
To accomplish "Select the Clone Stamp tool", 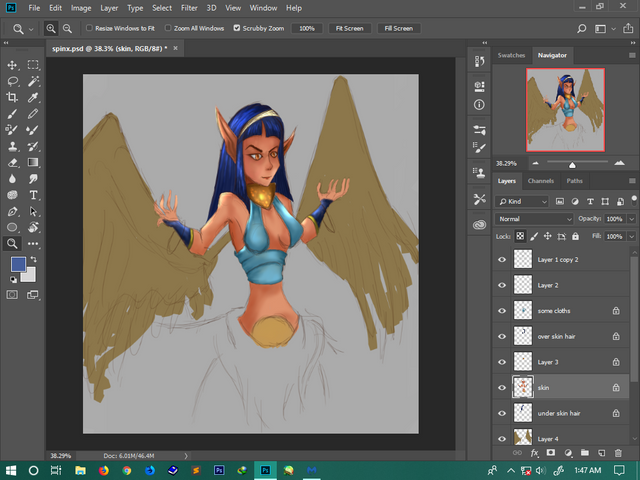I will click(12, 146).
